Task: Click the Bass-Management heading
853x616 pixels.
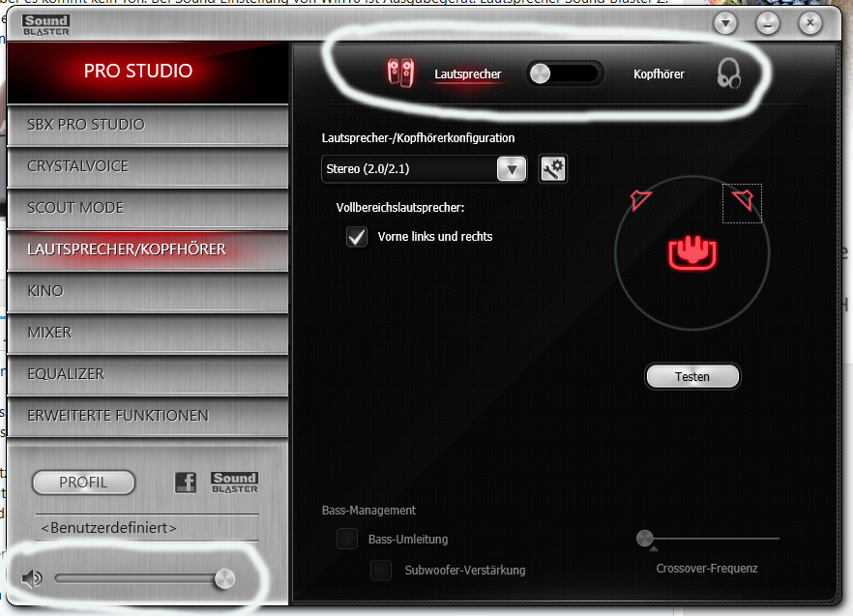Action: [x=368, y=511]
